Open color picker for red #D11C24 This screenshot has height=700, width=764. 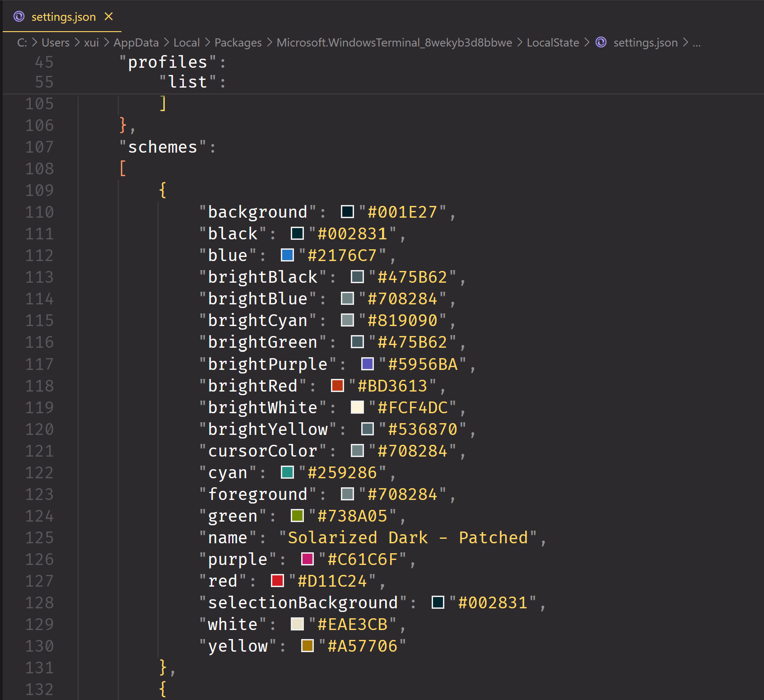point(277,581)
